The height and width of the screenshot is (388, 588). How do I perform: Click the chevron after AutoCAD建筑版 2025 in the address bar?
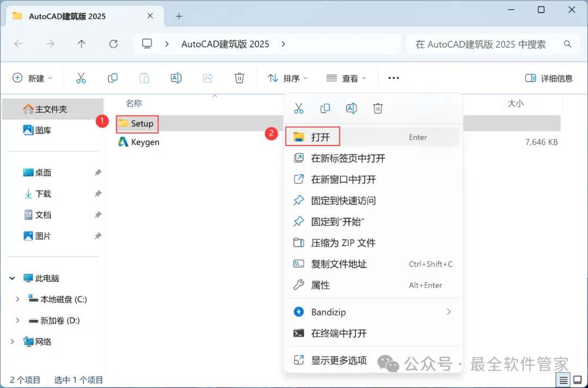point(283,44)
